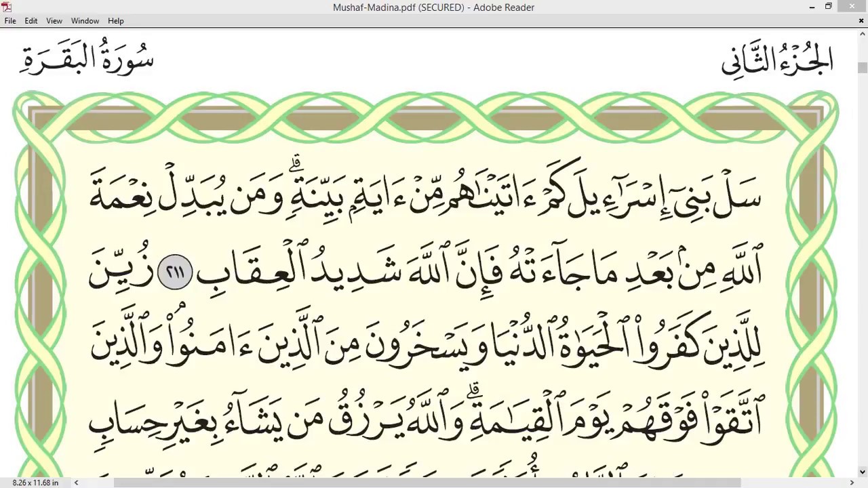
Task: Click the vertical scrollbar down arrow
Action: 862,472
